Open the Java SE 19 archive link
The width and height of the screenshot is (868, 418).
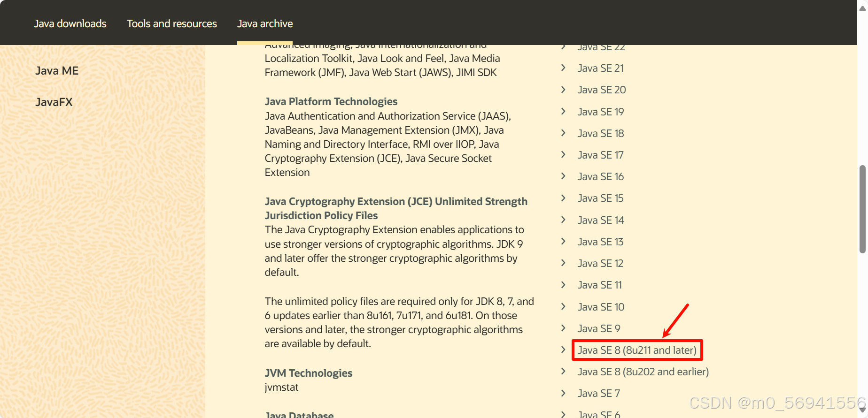601,112
